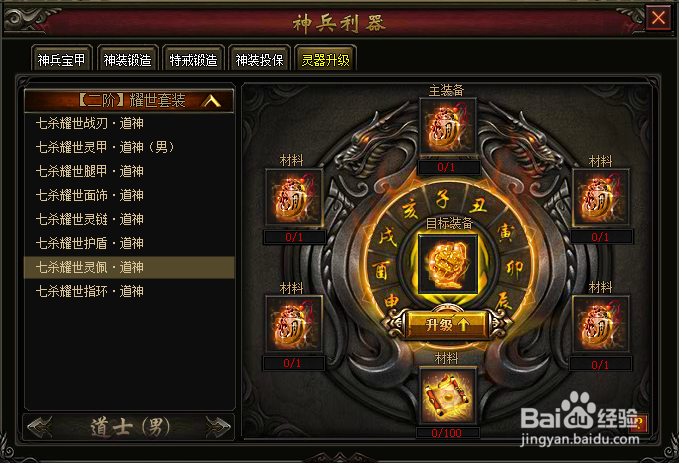This screenshot has height=463, width=679.
Task: Click the lower-right material (材料) jade icon
Action: pos(601,324)
